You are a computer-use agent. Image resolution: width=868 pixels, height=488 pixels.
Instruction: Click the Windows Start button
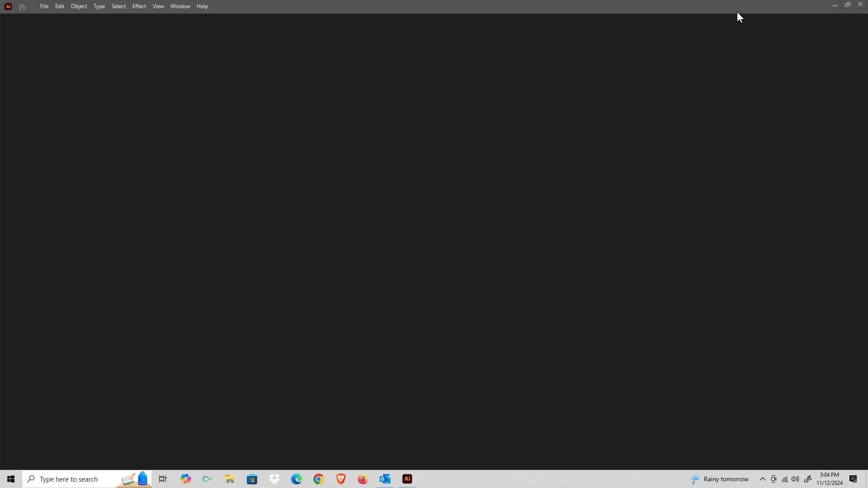click(x=11, y=479)
